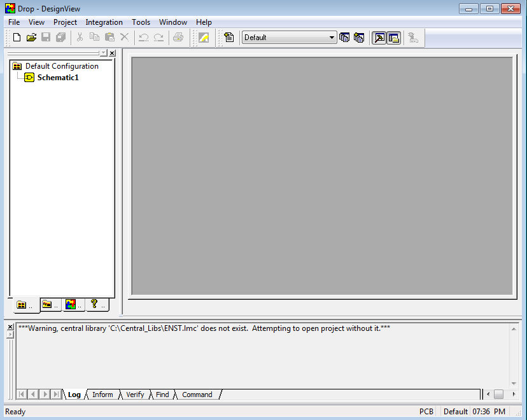Click the puzzle-piece tab in left panel
The image size is (527, 420).
[73, 305]
